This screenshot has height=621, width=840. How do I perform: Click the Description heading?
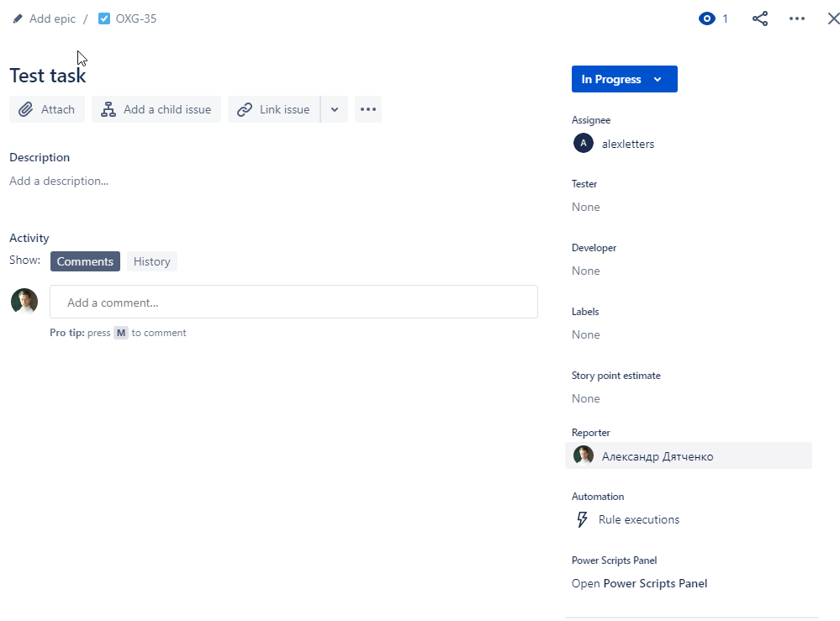[x=40, y=157]
